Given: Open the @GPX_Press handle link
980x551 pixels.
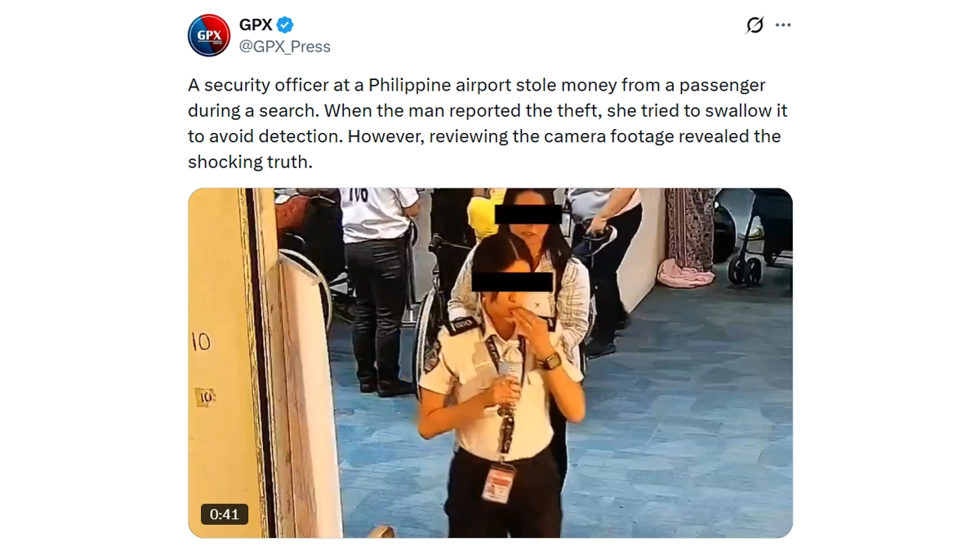Looking at the screenshot, I should tap(284, 47).
